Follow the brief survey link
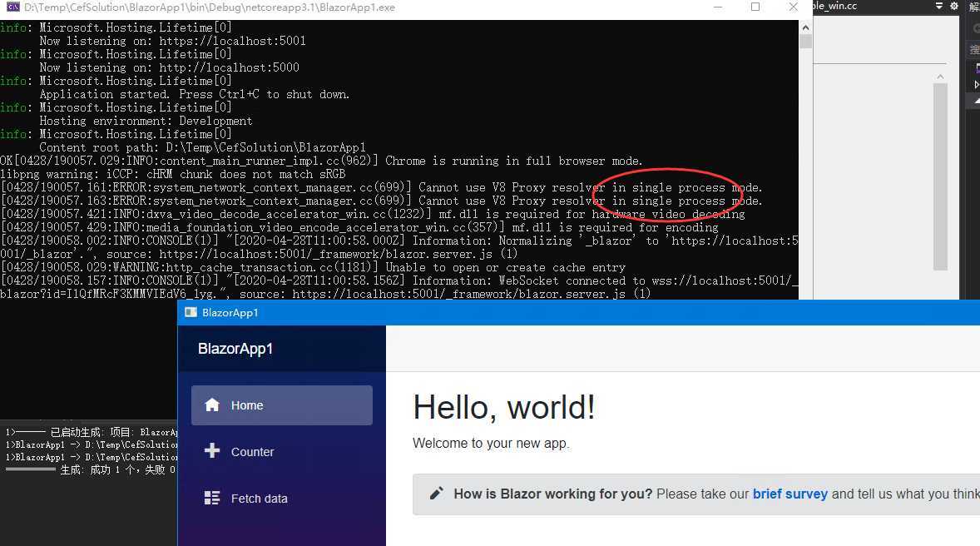Screen dimensions: 980x546 [790, 494]
